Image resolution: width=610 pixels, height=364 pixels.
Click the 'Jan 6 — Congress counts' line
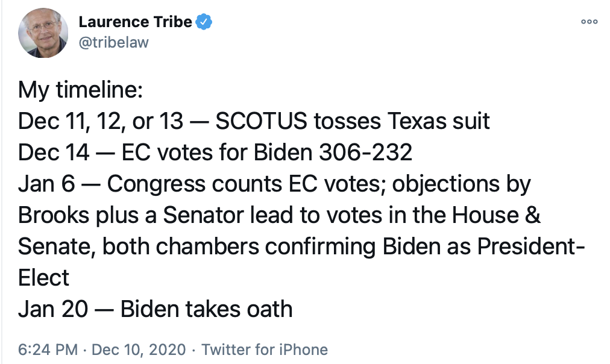point(274,184)
